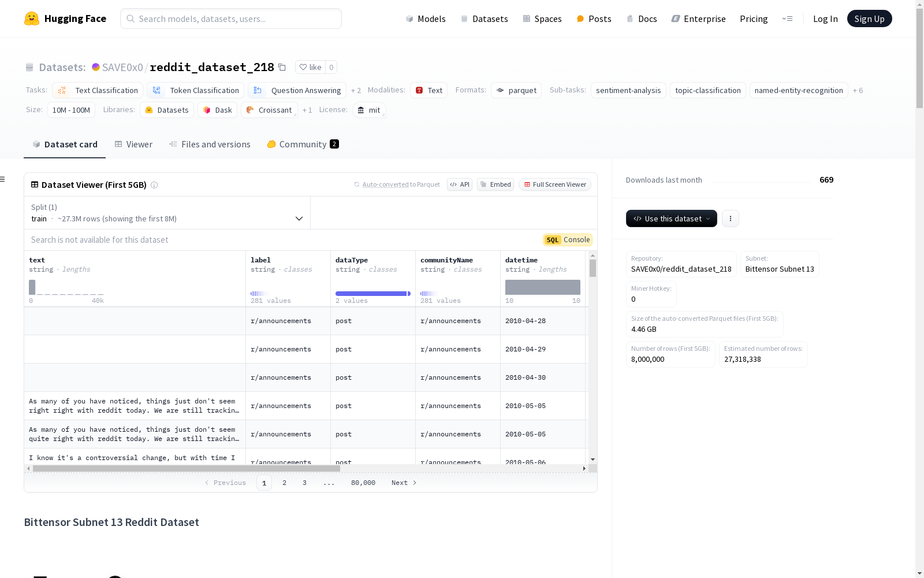924x578 pixels.
Task: Open the Files and versions tab
Action: [210, 144]
